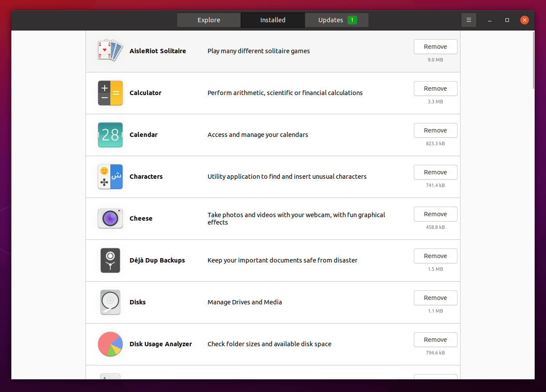Click the 741.4 kB size label
The width and height of the screenshot is (546, 392).
pyautogui.click(x=435, y=185)
